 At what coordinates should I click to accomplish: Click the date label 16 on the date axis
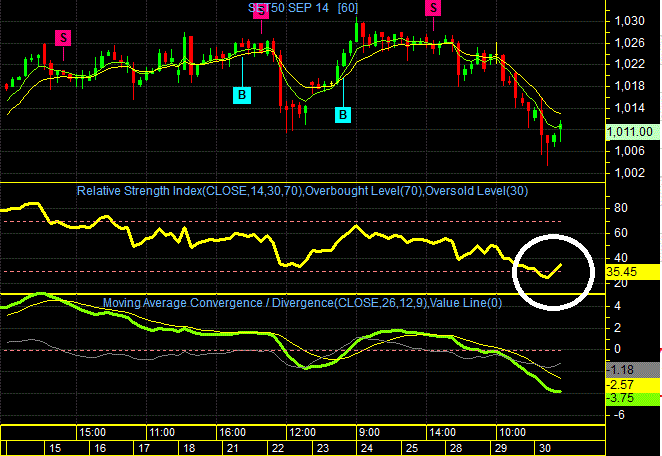(x=100, y=448)
